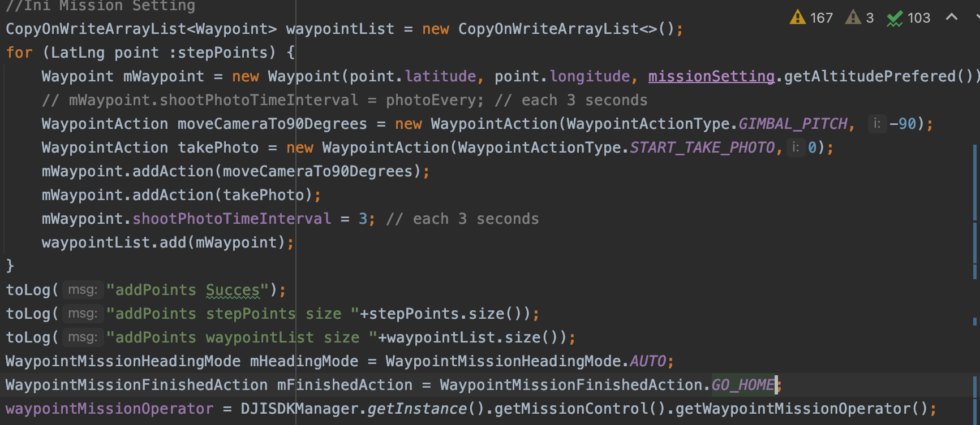The width and height of the screenshot is (980, 425).
Task: Click the 'i:' parameter hint before -90
Action: pyautogui.click(x=877, y=124)
